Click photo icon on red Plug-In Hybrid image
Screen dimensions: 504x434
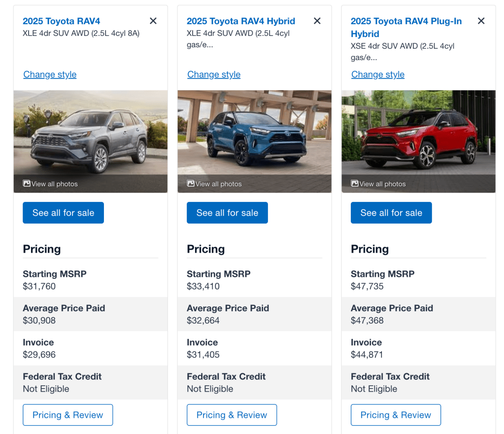pos(355,184)
